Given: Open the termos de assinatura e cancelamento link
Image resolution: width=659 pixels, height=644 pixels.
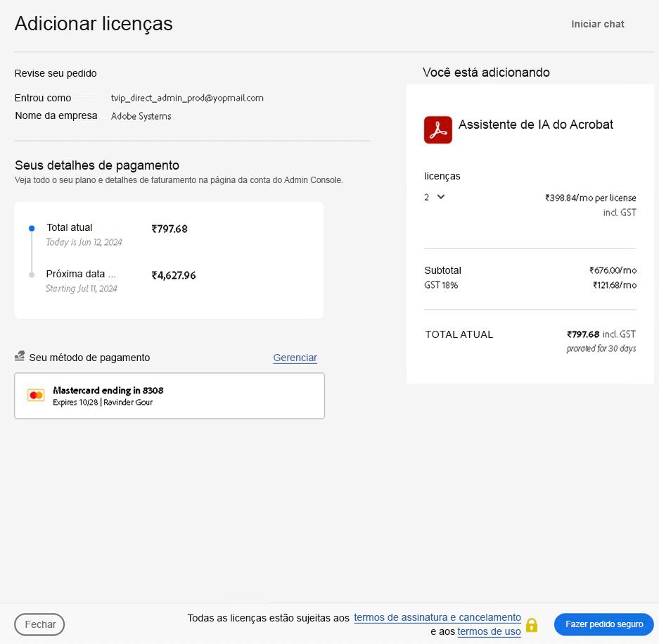Looking at the screenshot, I should [437, 617].
